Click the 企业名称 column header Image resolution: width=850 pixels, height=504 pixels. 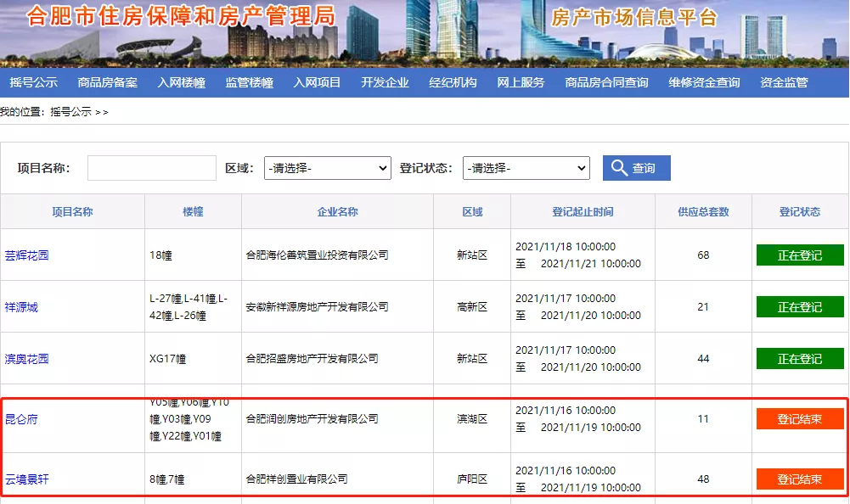click(338, 212)
